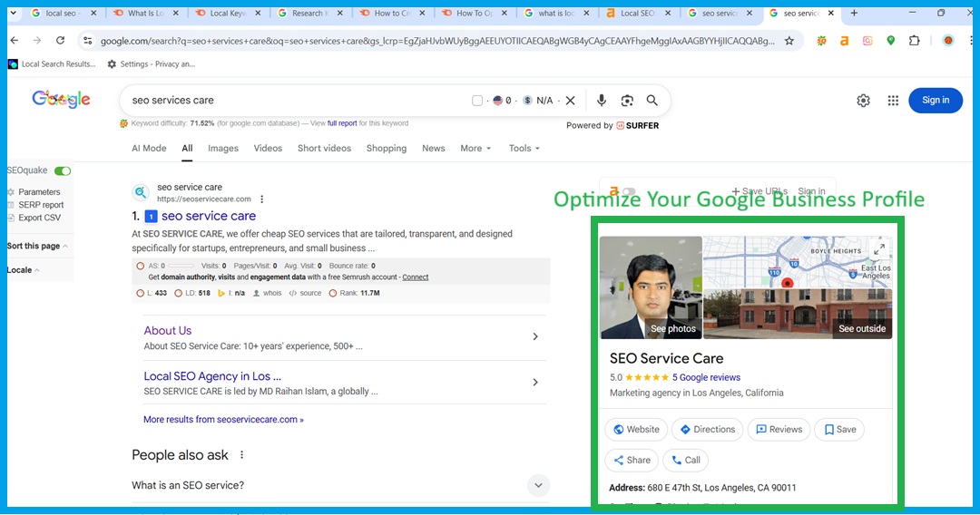Open the Settings - Privacy bookmark
The width and height of the screenshot is (980, 515).
pos(152,63)
